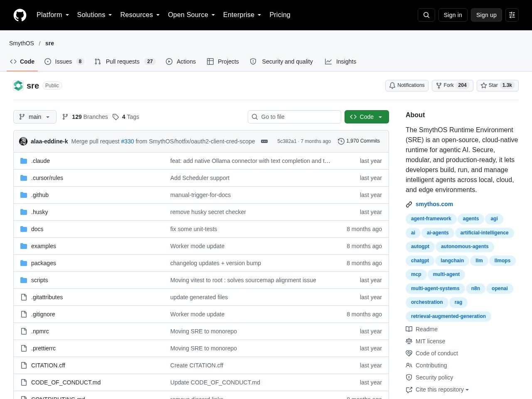Open the 1,970 Commits history

pyautogui.click(x=359, y=141)
